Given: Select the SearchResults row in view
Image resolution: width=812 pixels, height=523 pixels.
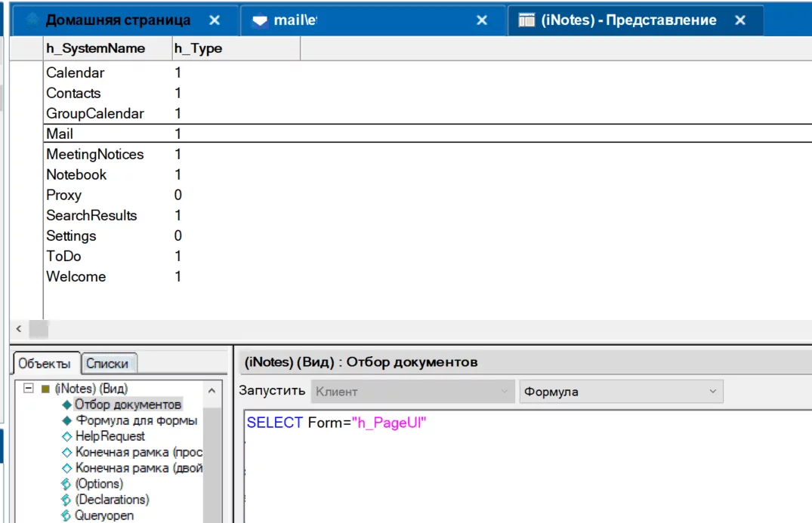Looking at the screenshot, I should pyautogui.click(x=91, y=216).
